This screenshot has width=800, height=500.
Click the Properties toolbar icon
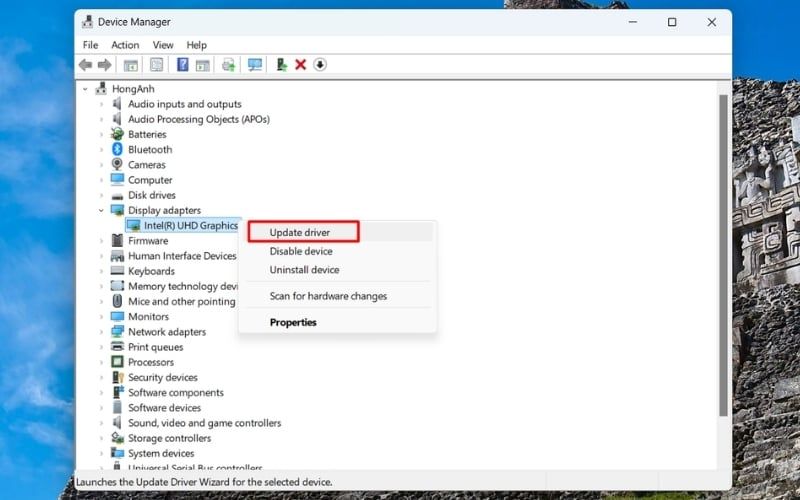click(156, 65)
